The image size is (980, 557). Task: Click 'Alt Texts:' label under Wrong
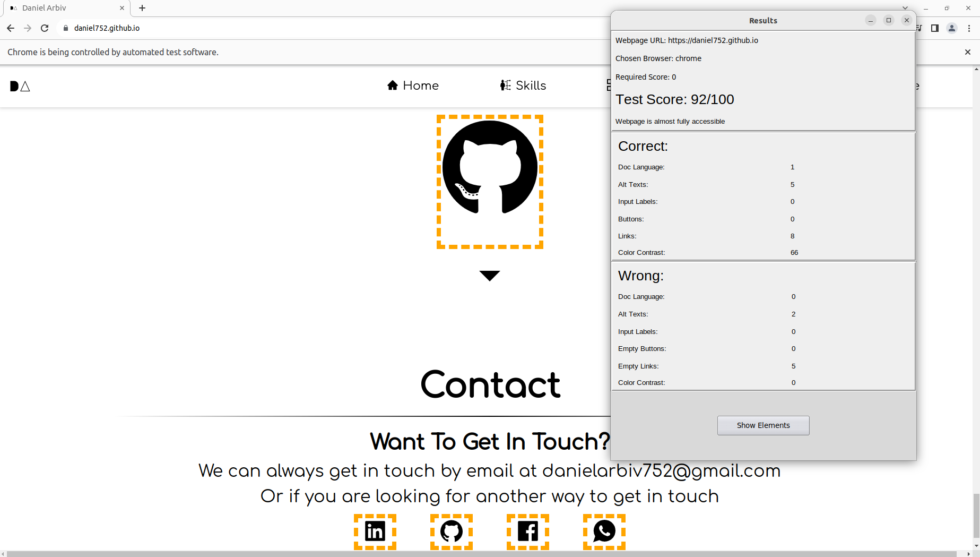tap(632, 314)
